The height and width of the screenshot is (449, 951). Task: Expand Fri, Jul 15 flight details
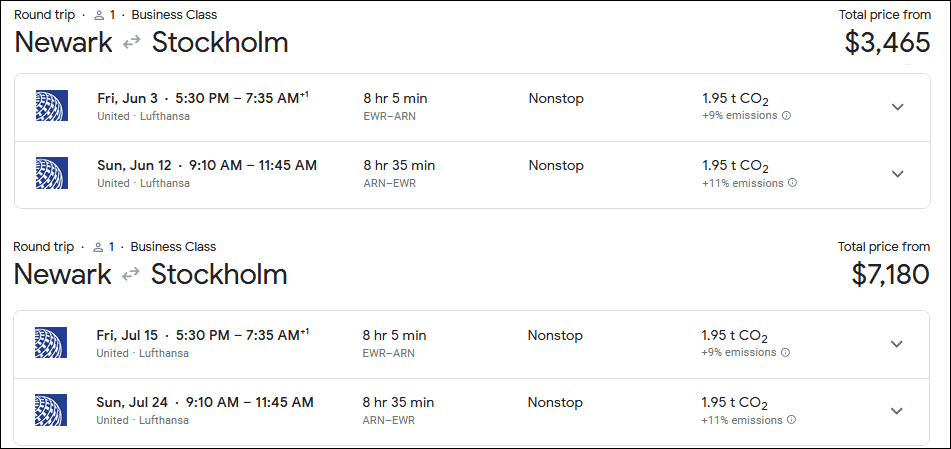(x=897, y=344)
